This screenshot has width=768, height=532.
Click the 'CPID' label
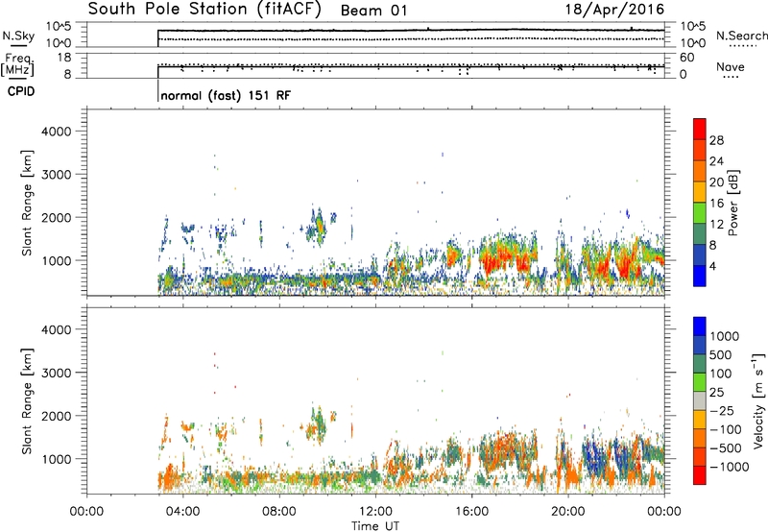pos(21,91)
